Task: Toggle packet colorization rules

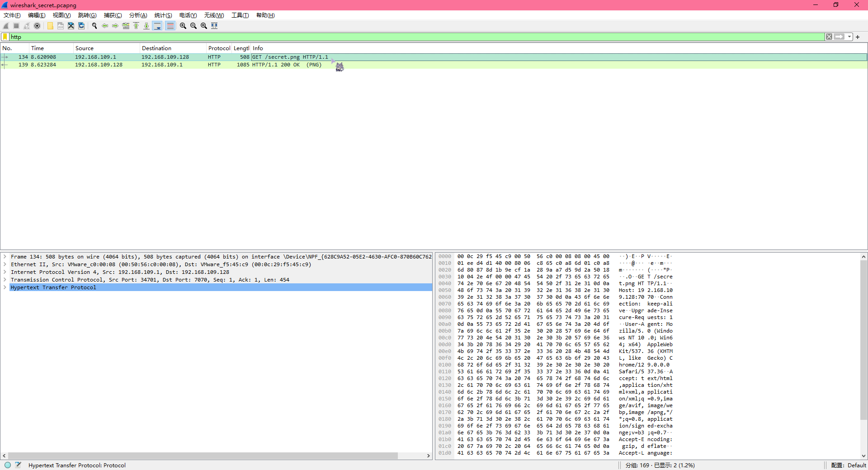Action: [170, 26]
